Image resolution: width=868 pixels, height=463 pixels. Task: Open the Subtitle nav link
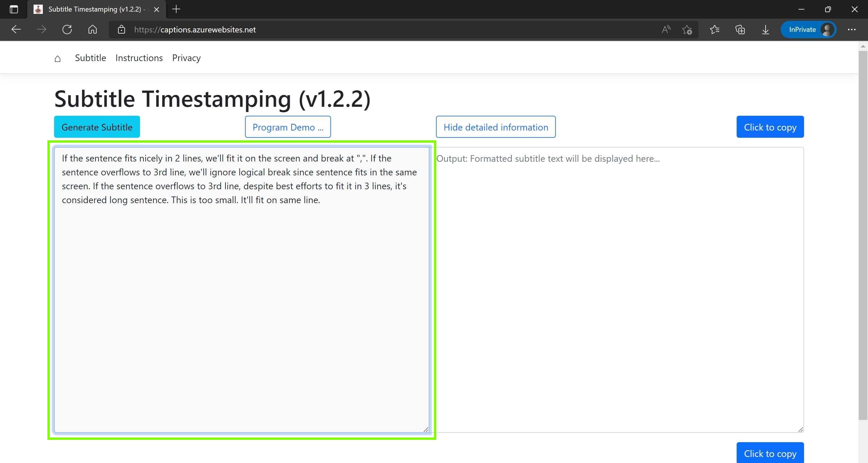[x=90, y=58]
